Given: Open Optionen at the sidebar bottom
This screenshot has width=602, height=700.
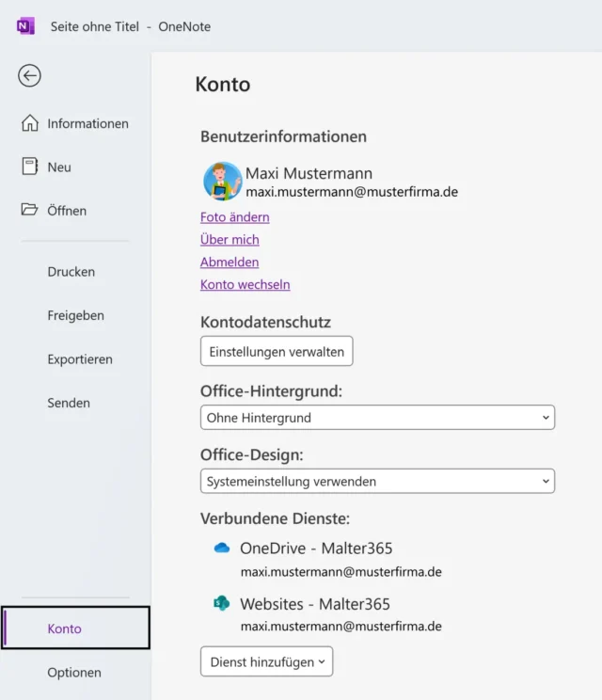Looking at the screenshot, I should (74, 673).
